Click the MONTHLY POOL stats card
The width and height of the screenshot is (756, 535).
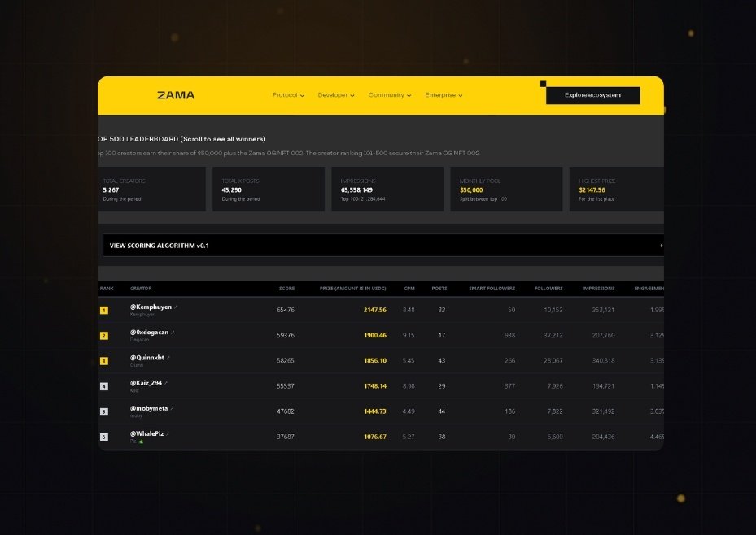505,189
